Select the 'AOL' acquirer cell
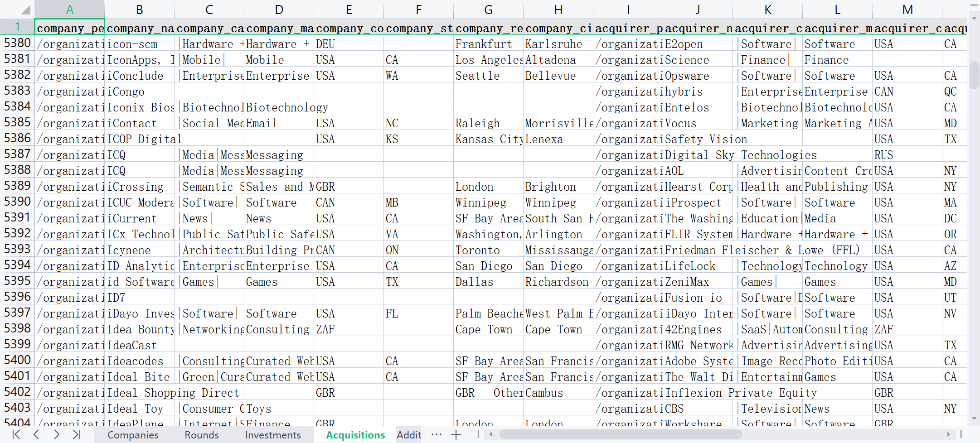The image size is (980, 443). click(x=698, y=171)
